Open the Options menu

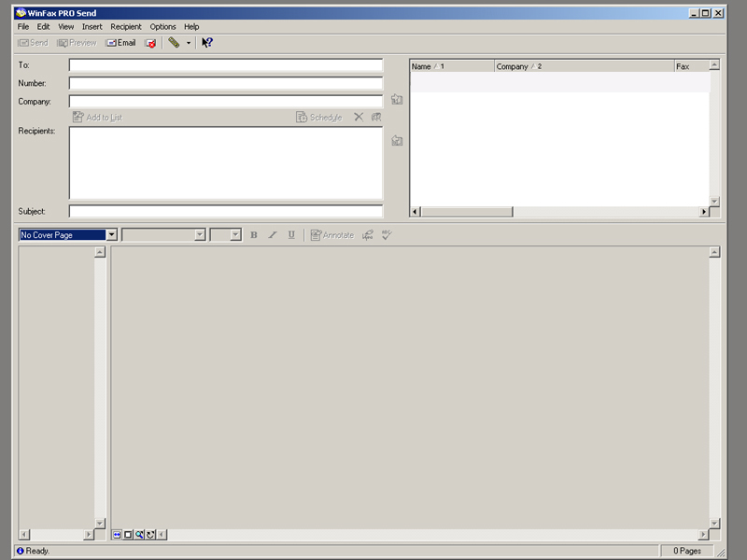(x=162, y=27)
